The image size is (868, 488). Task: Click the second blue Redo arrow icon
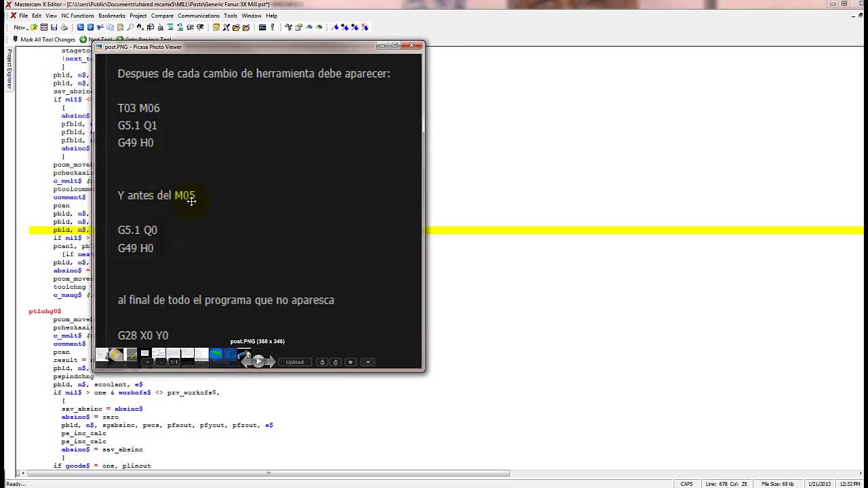coord(90,28)
